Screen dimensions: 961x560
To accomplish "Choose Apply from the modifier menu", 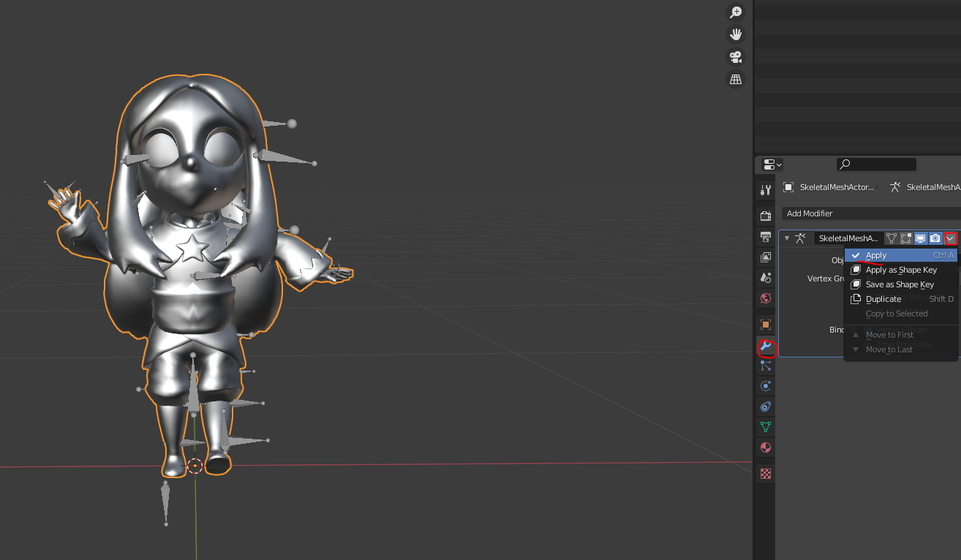I will coord(901,255).
